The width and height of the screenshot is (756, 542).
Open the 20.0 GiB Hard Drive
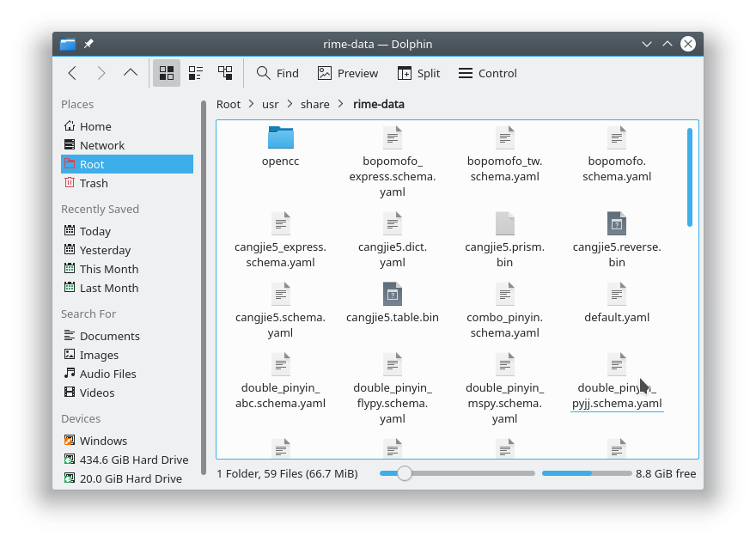[x=127, y=478]
